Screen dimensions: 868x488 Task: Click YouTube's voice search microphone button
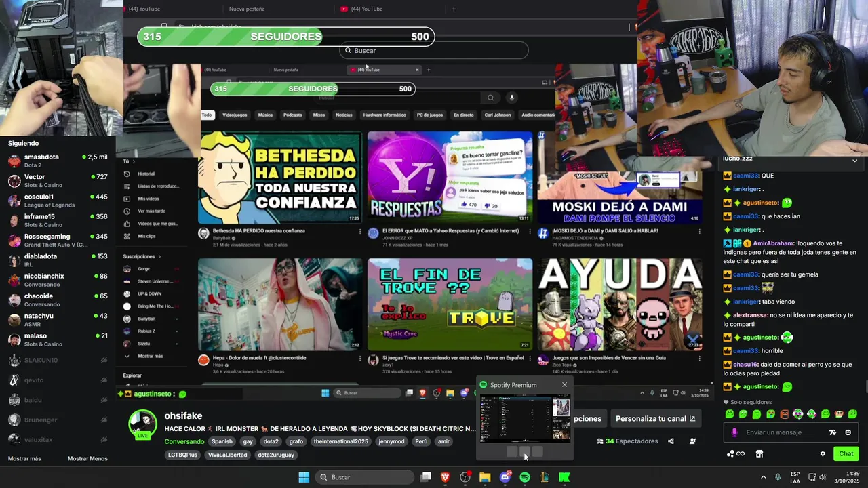512,98
